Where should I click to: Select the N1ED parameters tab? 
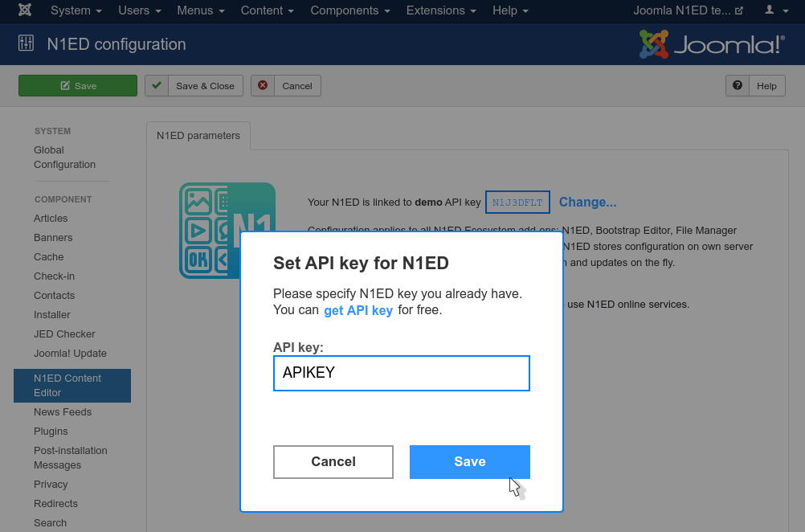coord(198,136)
